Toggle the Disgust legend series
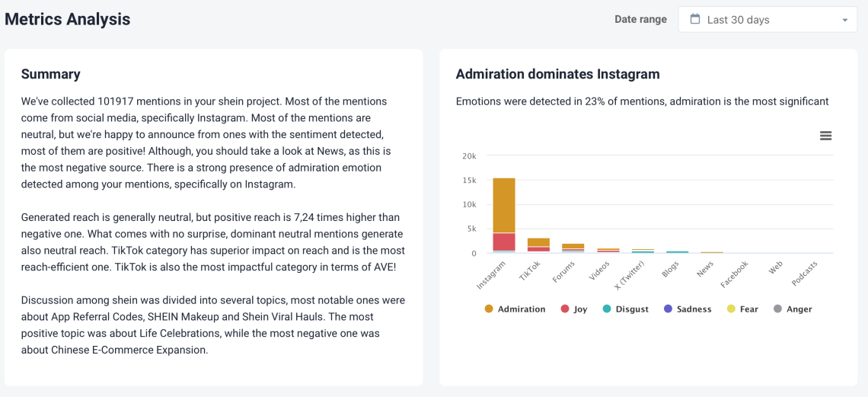The width and height of the screenshot is (868, 397). 626,309
